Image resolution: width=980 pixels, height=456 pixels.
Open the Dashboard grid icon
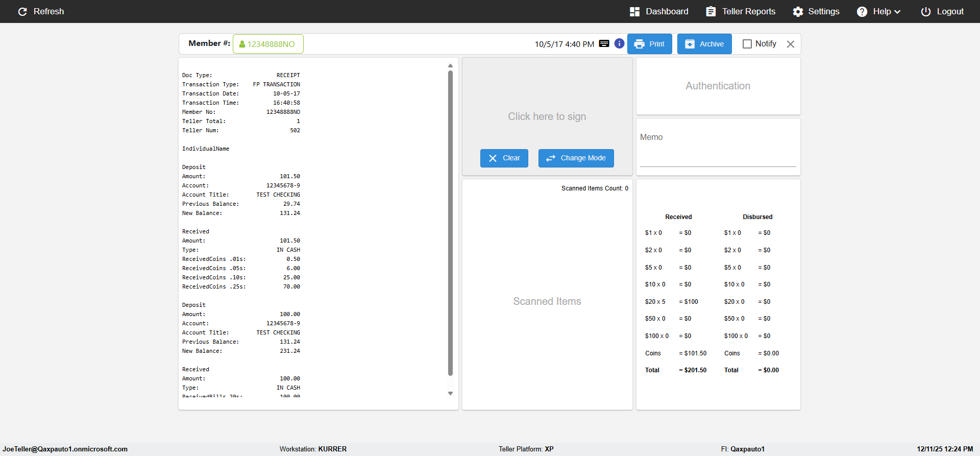(634, 11)
